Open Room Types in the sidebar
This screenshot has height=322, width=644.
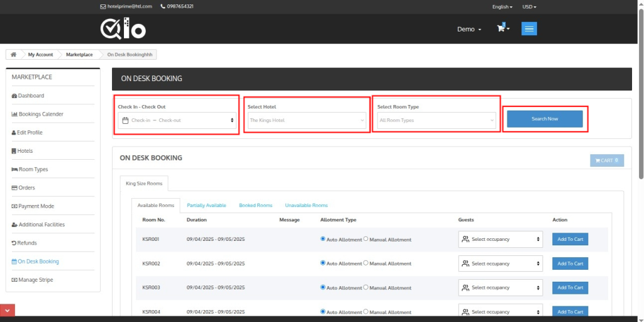30,169
